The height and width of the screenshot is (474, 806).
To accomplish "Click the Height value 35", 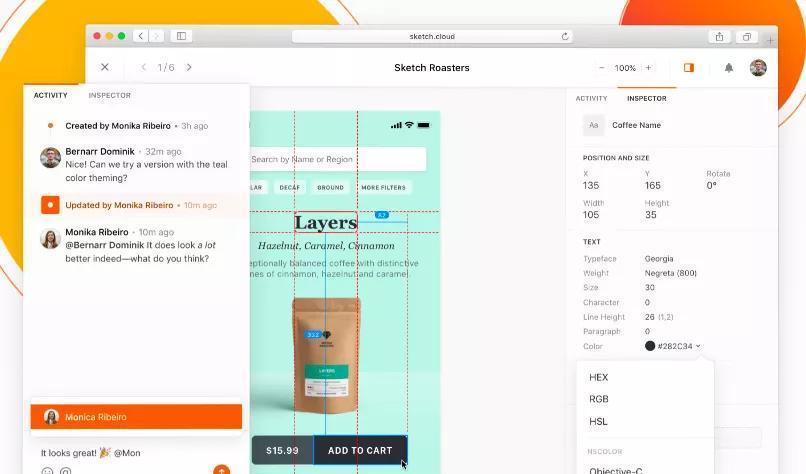I will click(651, 215).
